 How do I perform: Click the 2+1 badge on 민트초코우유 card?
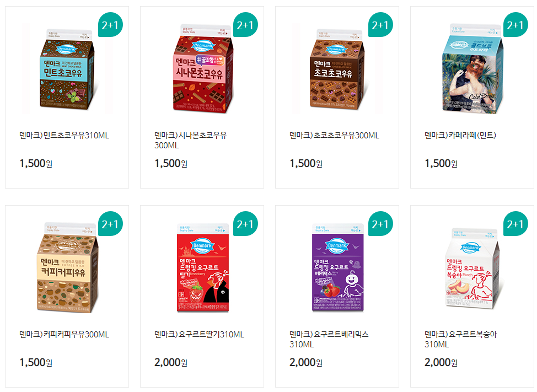click(110, 25)
